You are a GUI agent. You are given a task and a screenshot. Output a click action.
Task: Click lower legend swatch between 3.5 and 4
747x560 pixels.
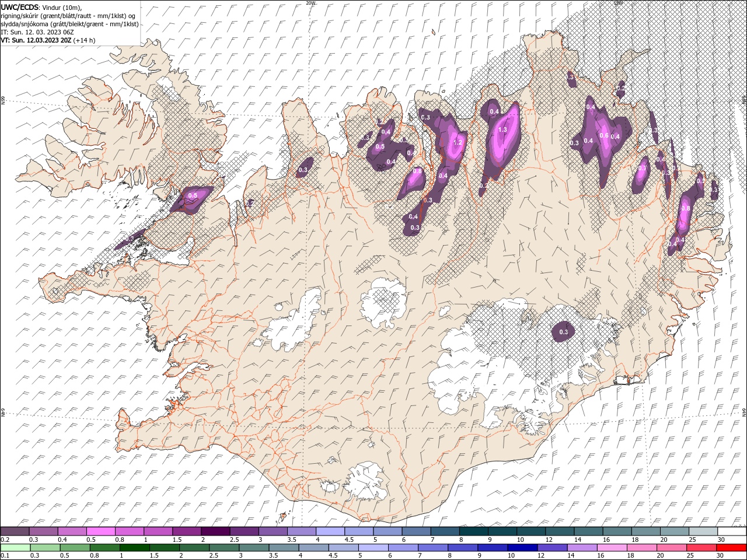(284, 548)
